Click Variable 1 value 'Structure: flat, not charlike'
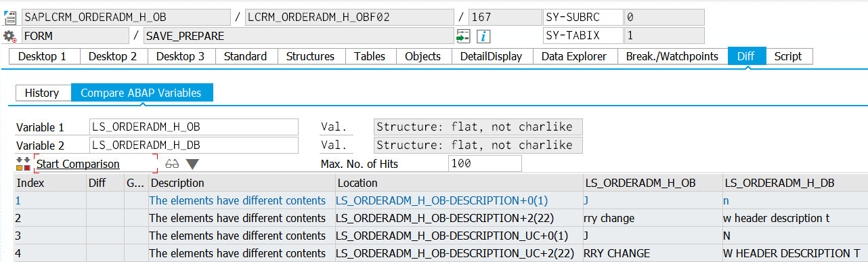Image resolution: width=868 pixels, height=262 pixels. point(478,127)
